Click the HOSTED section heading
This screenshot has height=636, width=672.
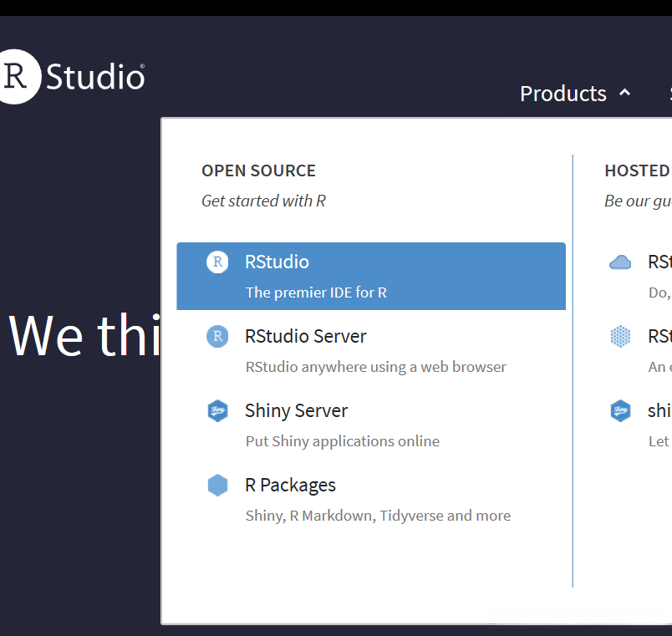point(637,170)
